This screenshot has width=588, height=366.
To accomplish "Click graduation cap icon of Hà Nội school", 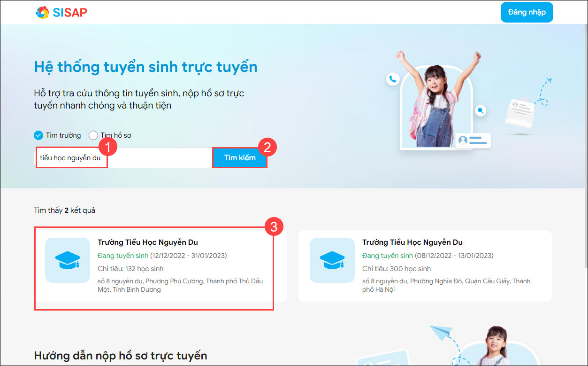I will tap(332, 260).
